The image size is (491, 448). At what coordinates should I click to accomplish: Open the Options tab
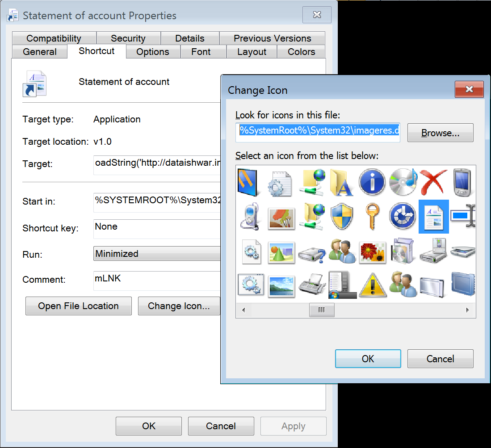(x=153, y=52)
